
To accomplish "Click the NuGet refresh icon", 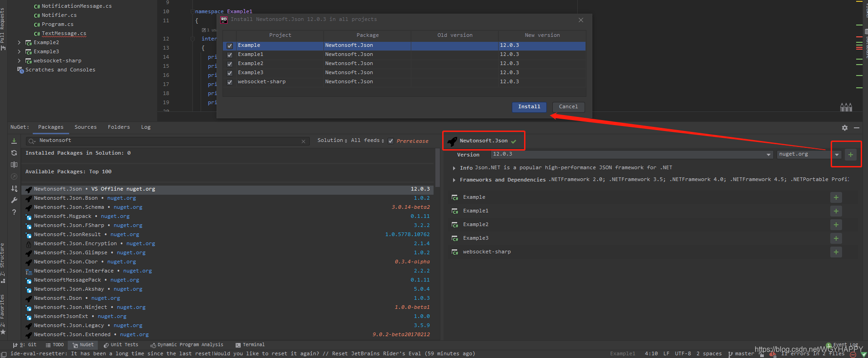I will point(14,153).
